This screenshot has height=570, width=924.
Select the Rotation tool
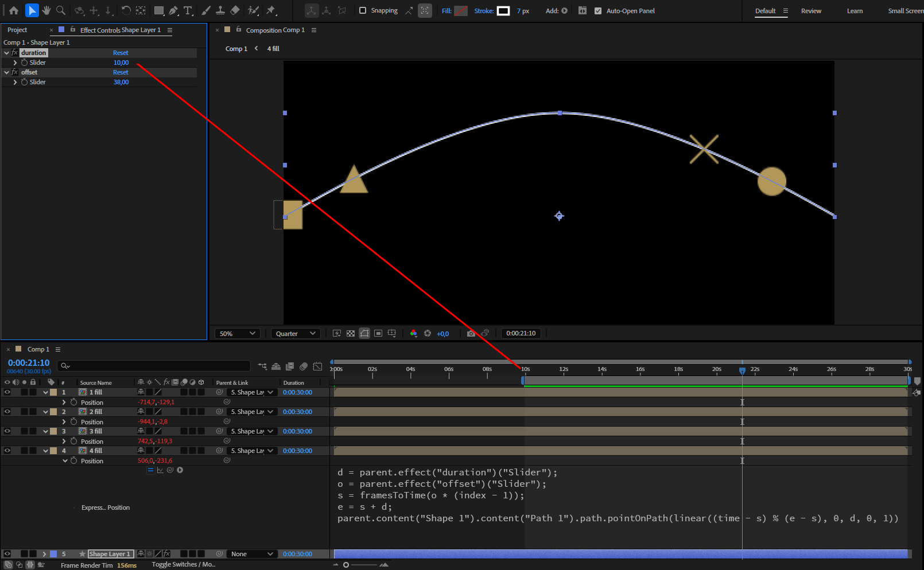pyautogui.click(x=126, y=10)
